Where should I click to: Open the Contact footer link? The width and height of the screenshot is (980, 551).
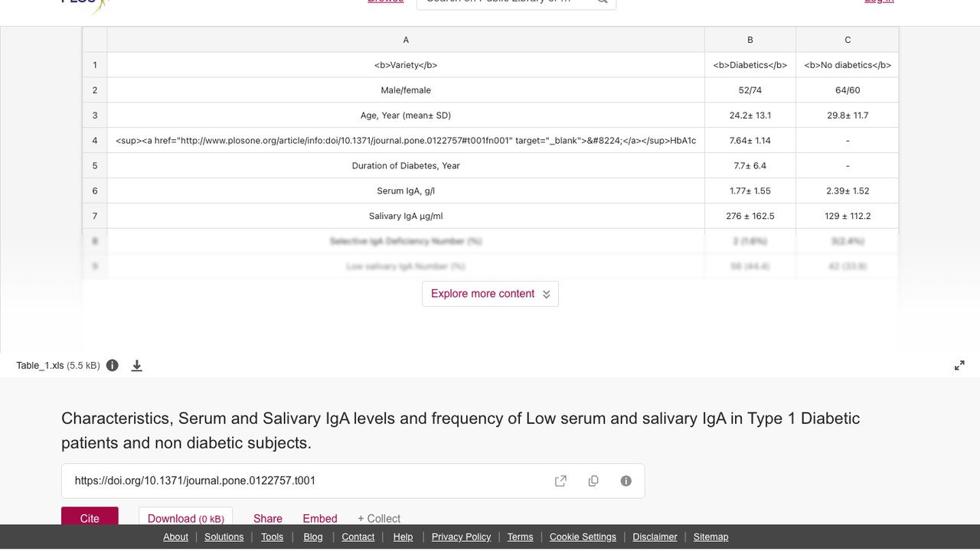(358, 536)
